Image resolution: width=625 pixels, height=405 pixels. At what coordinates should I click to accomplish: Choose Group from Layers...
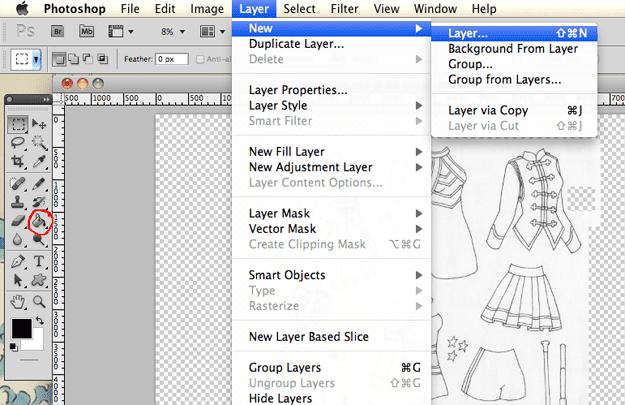(514, 80)
